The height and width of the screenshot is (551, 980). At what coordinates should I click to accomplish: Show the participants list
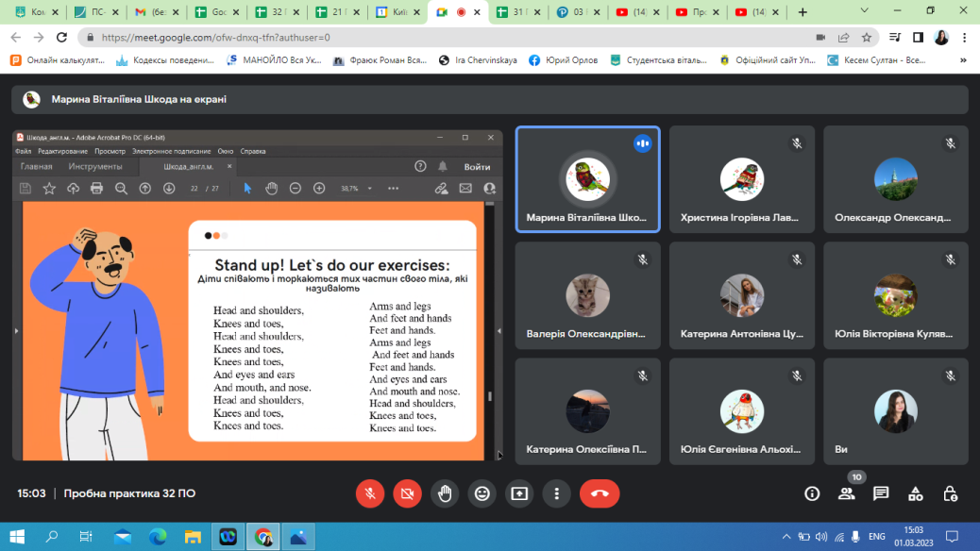tap(847, 493)
